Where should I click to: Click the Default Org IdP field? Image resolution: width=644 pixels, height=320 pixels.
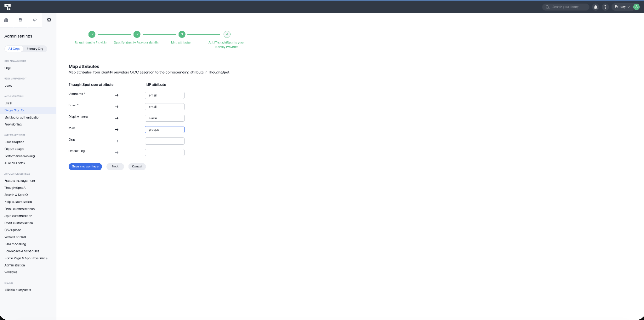pos(165,153)
